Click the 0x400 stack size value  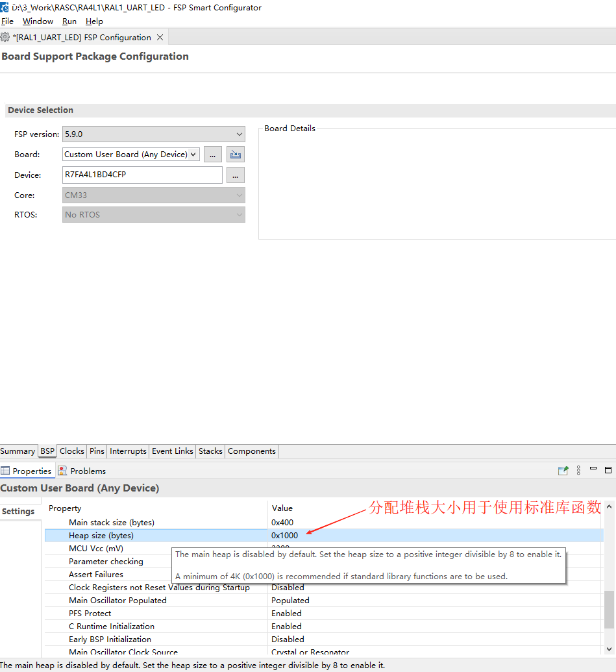tap(282, 523)
